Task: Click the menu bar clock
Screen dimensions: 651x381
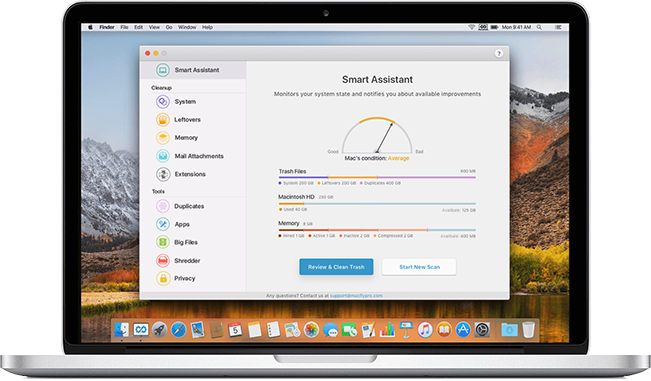Action: tap(516, 27)
